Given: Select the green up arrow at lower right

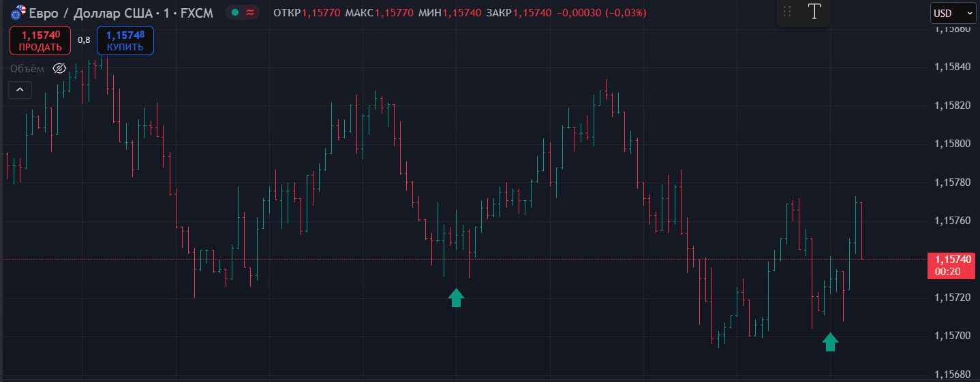Looking at the screenshot, I should pyautogui.click(x=829, y=341).
